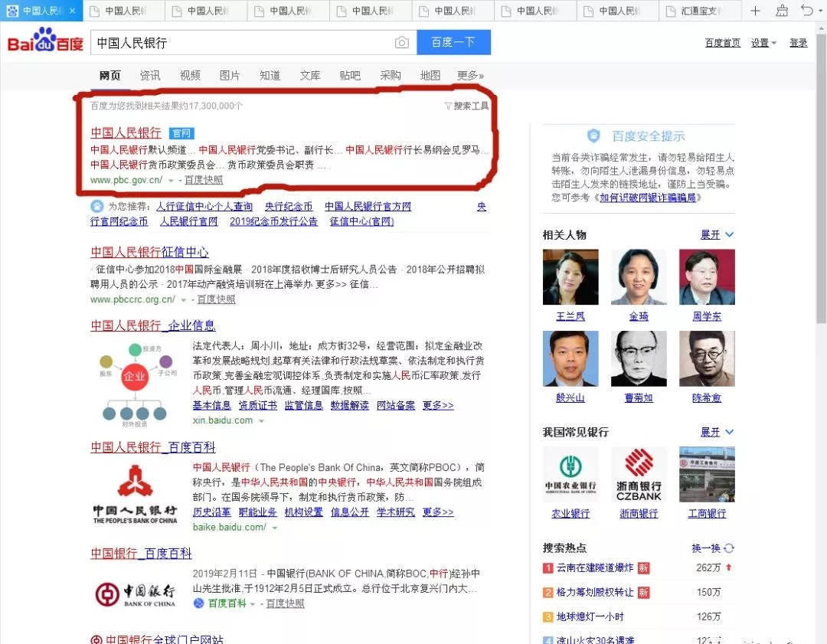Expand dropdown arrow next to www.pbccrc.org.cn
This screenshot has width=827, height=644.
184,300
